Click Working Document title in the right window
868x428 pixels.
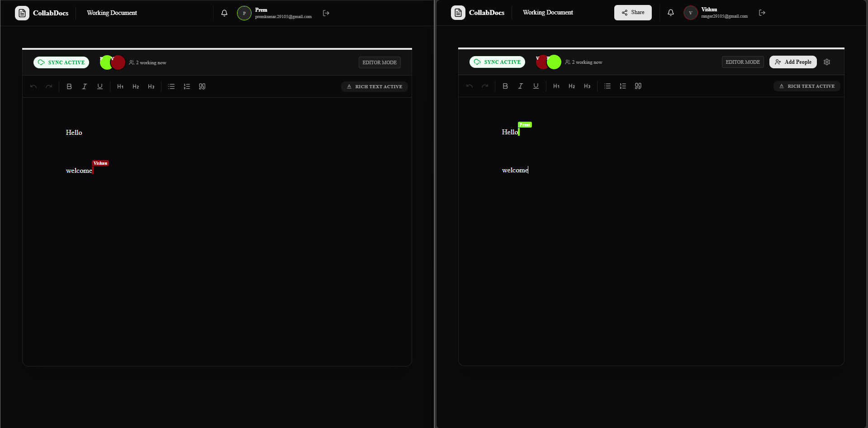(x=548, y=13)
